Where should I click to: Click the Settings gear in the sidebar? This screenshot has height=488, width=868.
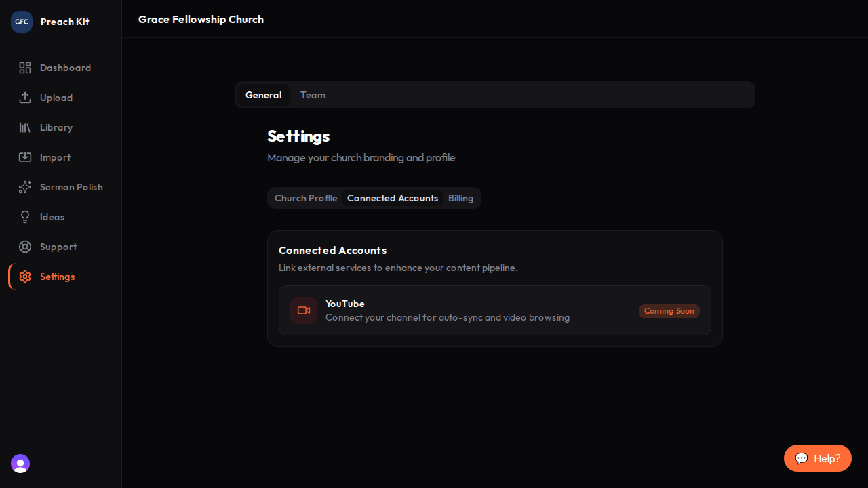click(x=25, y=277)
